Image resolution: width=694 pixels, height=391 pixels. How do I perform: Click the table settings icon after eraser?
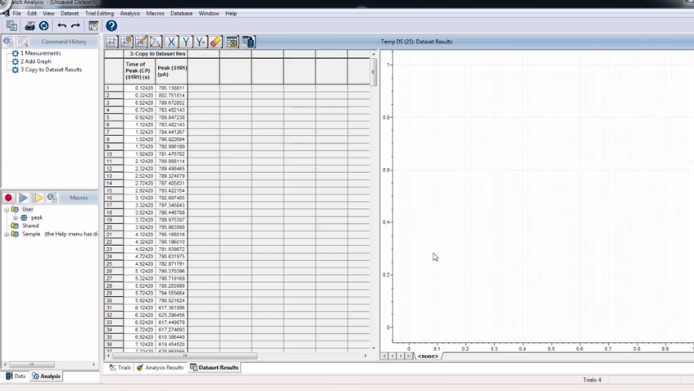(x=232, y=42)
